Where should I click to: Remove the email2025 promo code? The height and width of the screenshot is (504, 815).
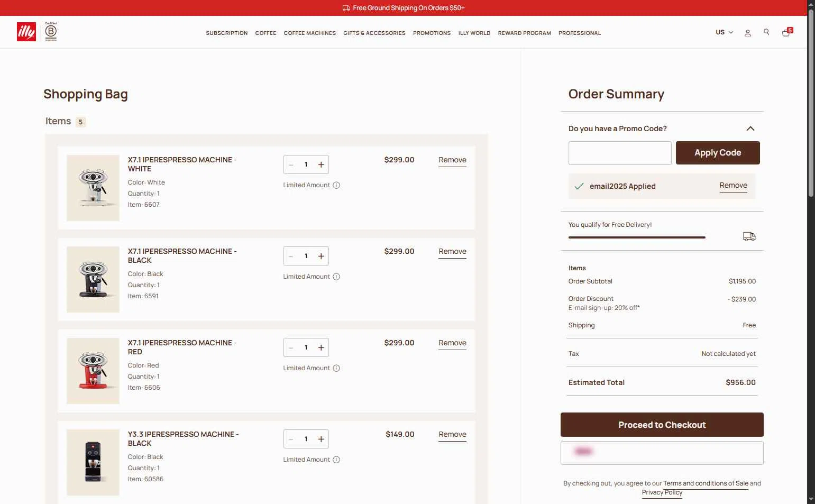(x=733, y=186)
